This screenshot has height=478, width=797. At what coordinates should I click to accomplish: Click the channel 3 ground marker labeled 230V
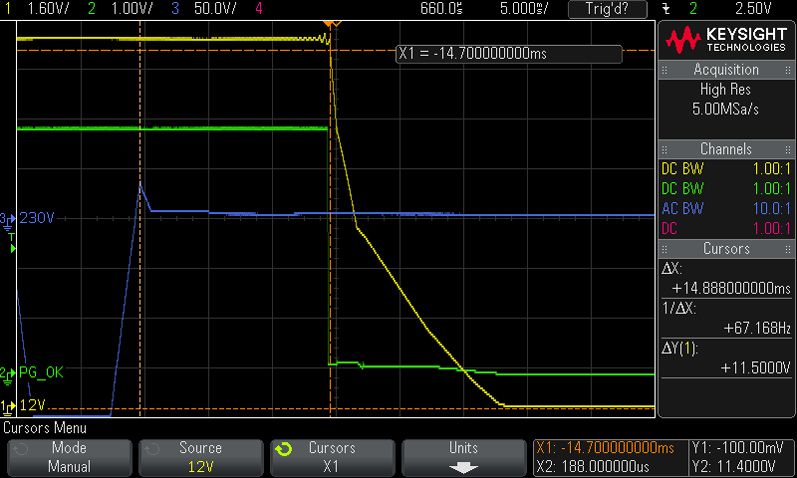28,219
